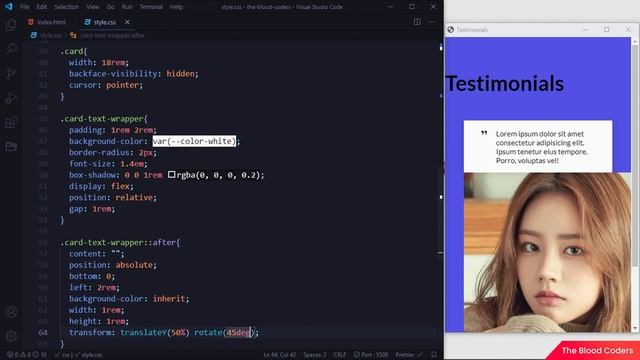Click the highlighted var(--color-white) value
Image resolution: width=640 pixels, height=360 pixels.
(x=194, y=141)
